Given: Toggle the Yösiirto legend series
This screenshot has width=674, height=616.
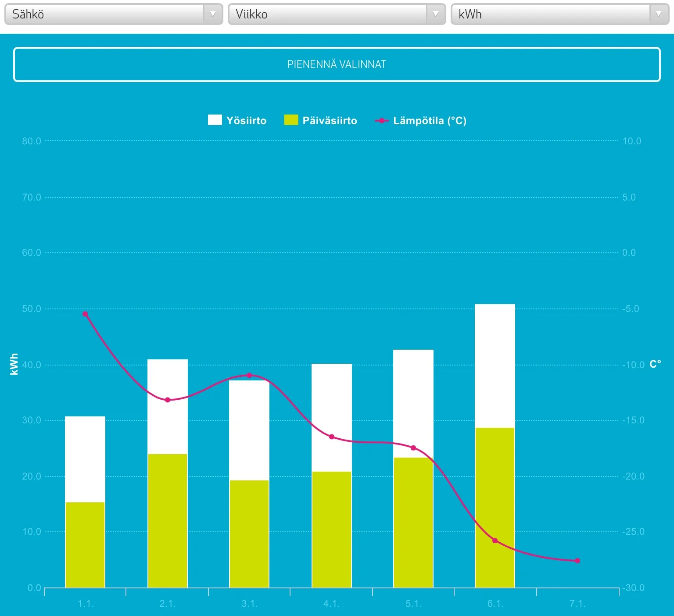Looking at the screenshot, I should [246, 121].
